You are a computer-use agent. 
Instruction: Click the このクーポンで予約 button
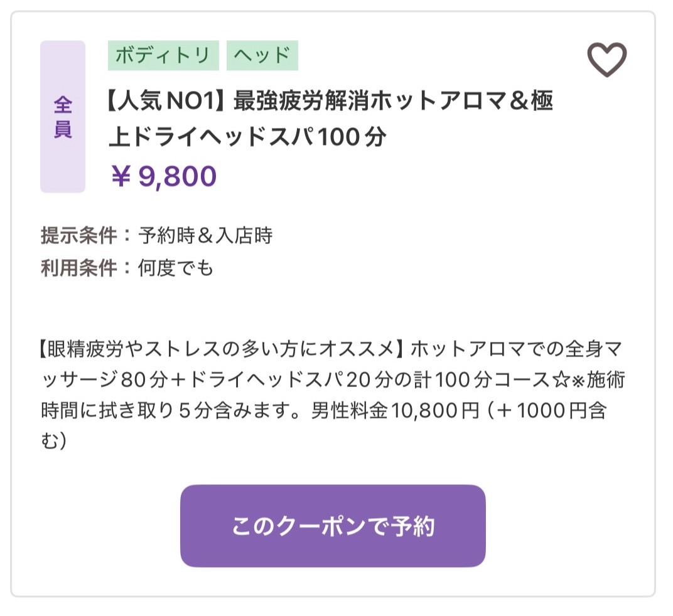(x=333, y=526)
